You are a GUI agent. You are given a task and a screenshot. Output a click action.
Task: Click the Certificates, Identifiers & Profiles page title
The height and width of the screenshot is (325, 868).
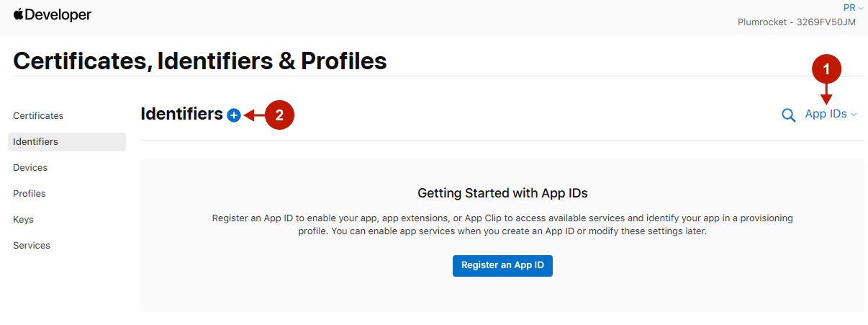(200, 61)
